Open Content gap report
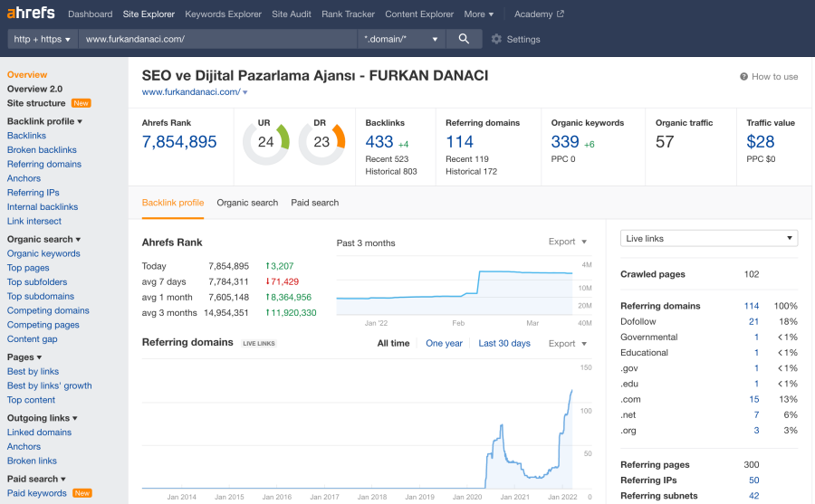 pyautogui.click(x=33, y=338)
